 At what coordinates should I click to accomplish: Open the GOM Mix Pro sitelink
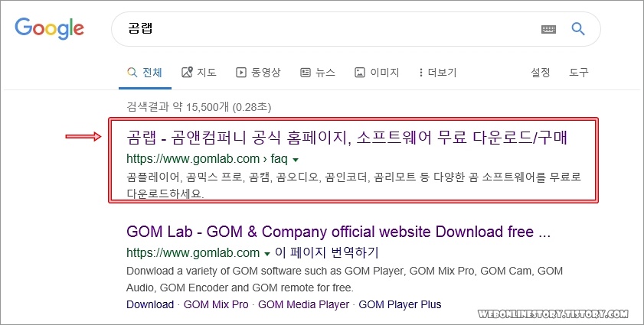tap(216, 305)
